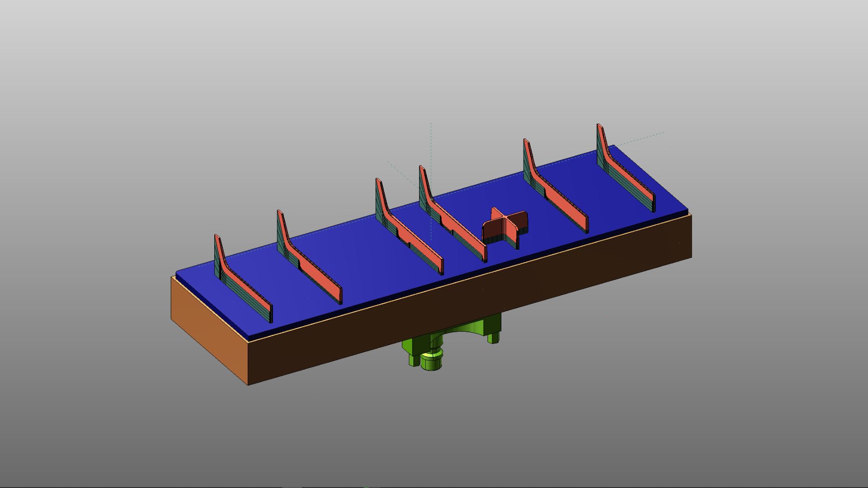This screenshot has height=488, width=868.
Task: Select dashed axis line left of vertical axis
Action: [x=400, y=172]
